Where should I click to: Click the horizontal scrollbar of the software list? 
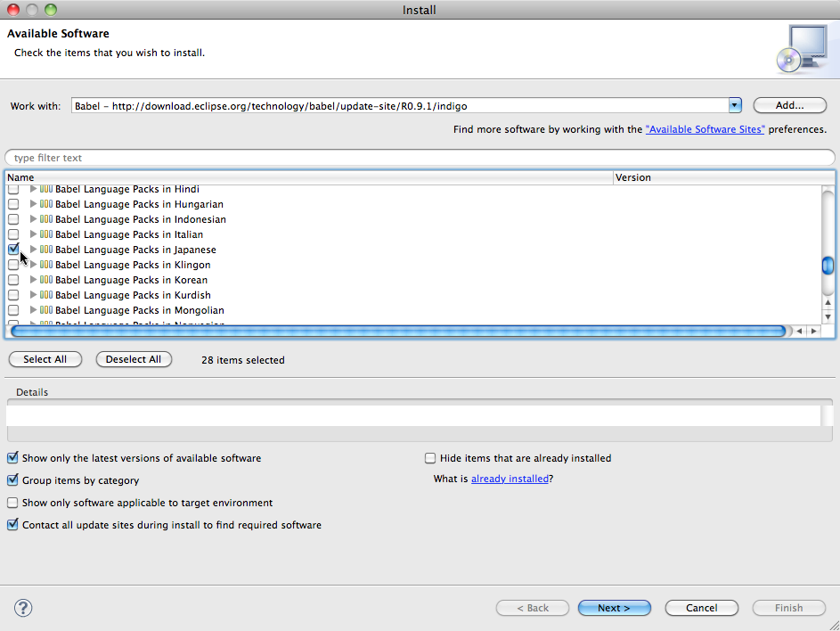click(398, 332)
